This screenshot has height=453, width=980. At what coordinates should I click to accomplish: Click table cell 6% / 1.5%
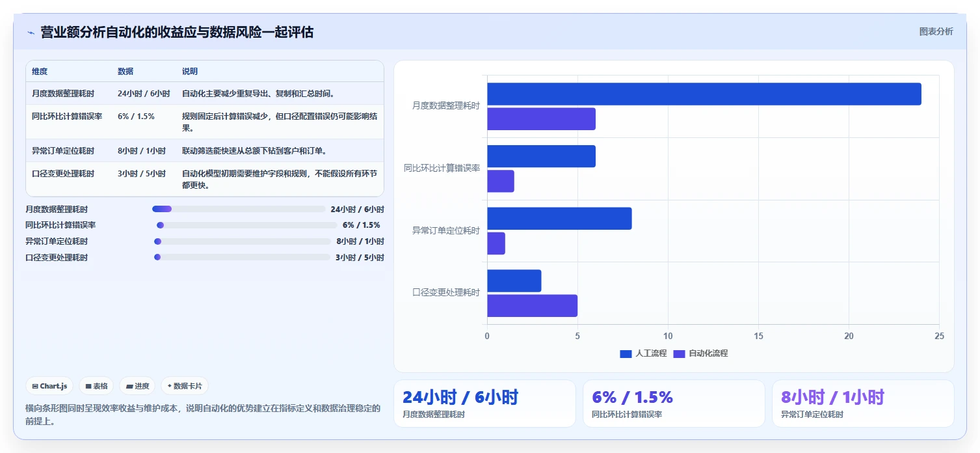pyautogui.click(x=136, y=117)
